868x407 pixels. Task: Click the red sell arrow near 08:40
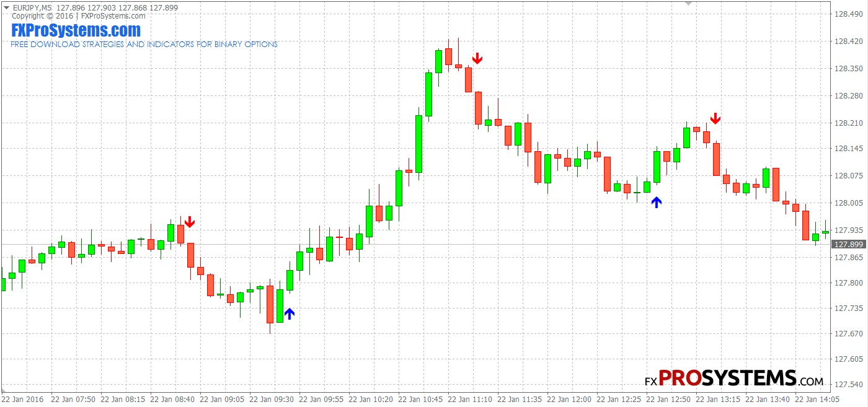pos(190,222)
